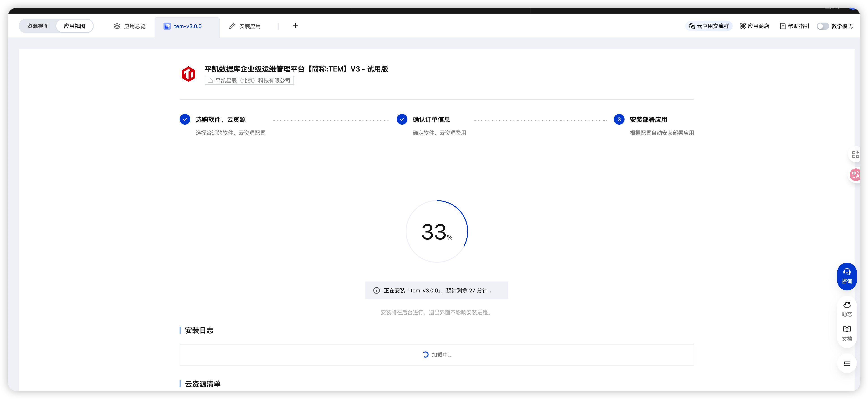Go to 应用商店 app store
The width and height of the screenshot is (868, 399).
pos(754,26)
